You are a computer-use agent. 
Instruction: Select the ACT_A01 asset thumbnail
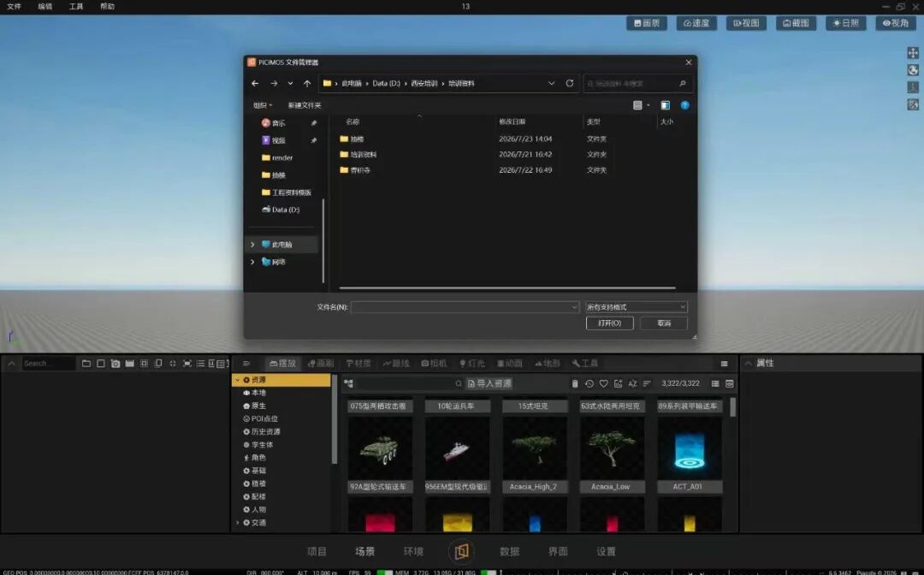point(690,448)
